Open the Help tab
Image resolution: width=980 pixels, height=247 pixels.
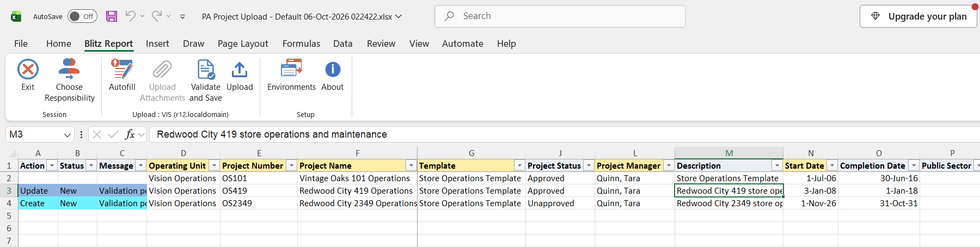(x=506, y=44)
